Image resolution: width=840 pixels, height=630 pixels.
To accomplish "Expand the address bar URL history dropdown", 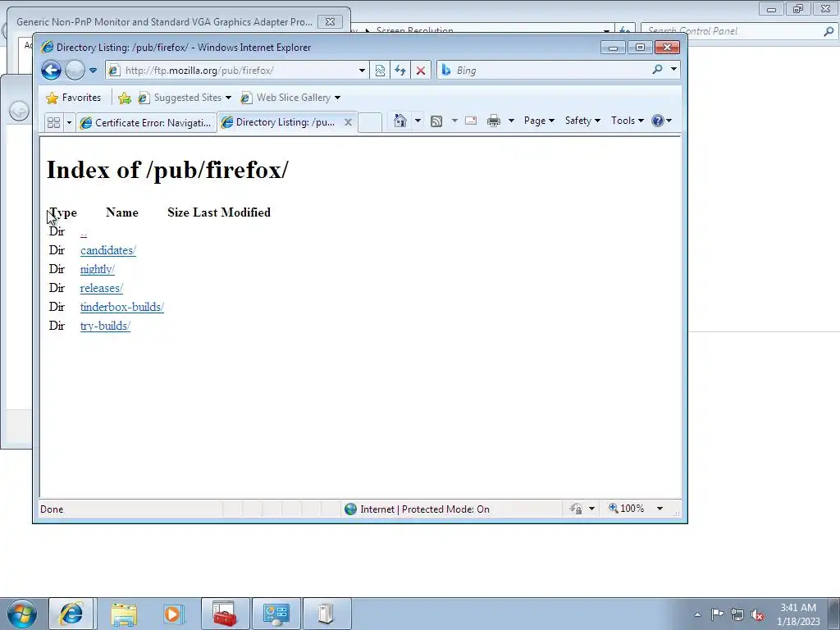I will 362,71.
